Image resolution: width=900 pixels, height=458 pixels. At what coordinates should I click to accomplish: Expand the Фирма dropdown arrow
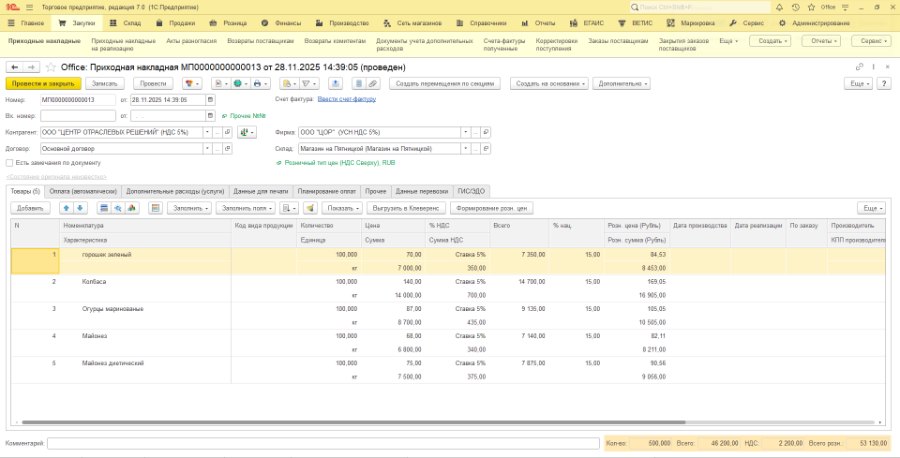click(465, 133)
